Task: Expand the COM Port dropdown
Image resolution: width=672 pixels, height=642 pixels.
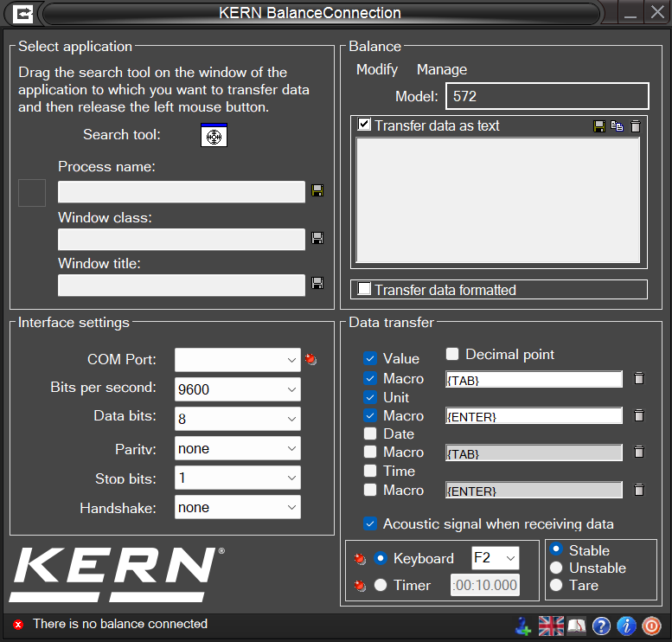Action: (238, 360)
